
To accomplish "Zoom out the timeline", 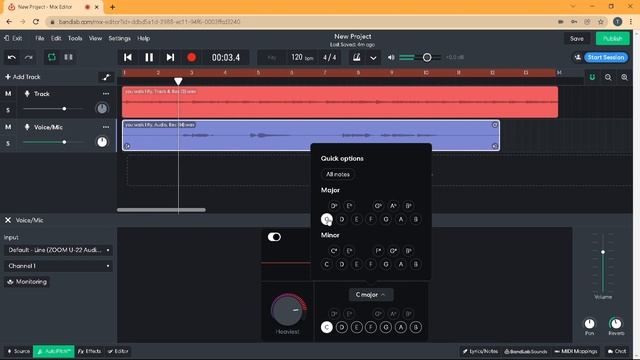I will click(608, 77).
